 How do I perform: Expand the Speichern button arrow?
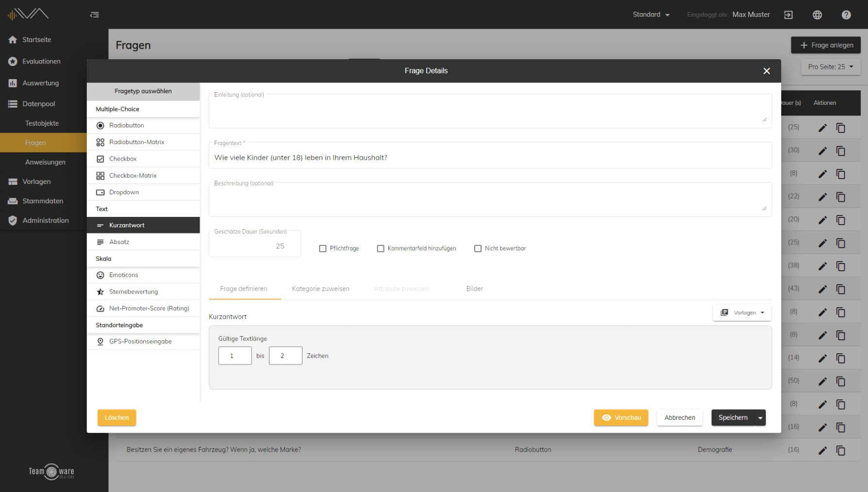(x=760, y=418)
